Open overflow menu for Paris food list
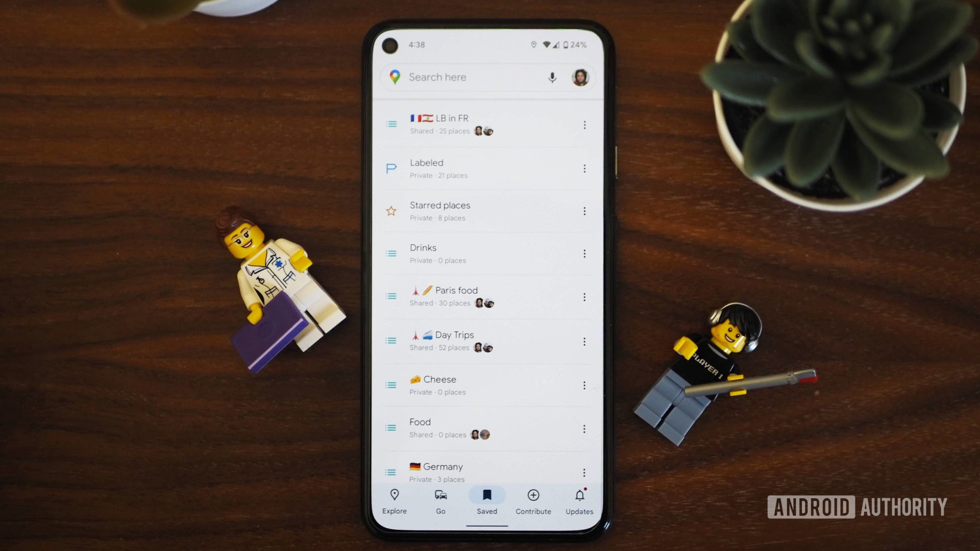 [583, 296]
